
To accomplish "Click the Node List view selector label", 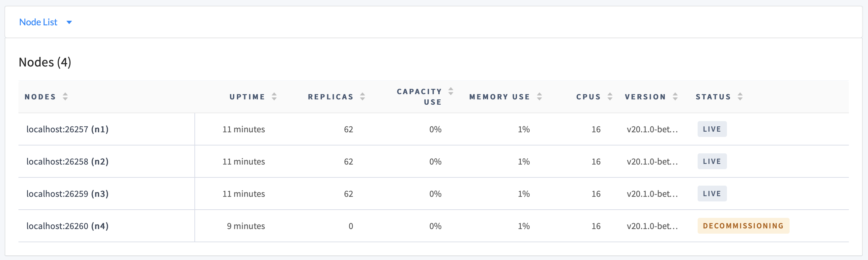I will coord(38,22).
